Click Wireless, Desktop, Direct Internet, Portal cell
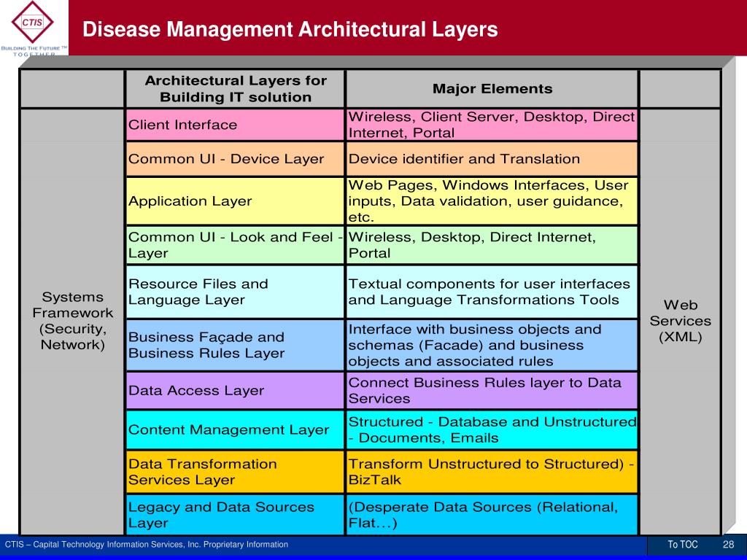 [492, 245]
